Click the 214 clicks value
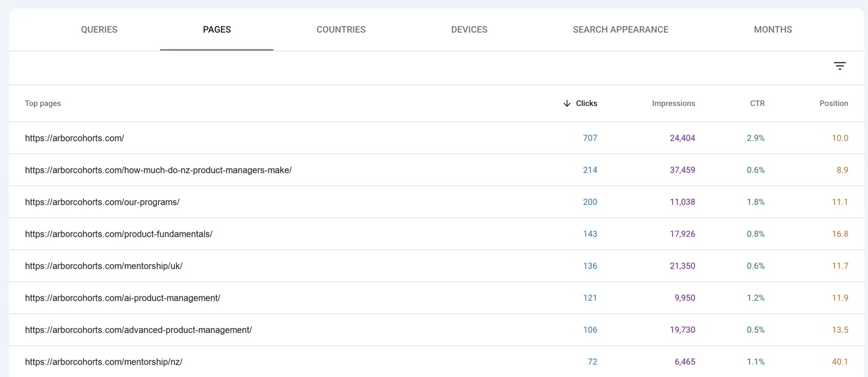The height and width of the screenshot is (377, 868). 590,170
